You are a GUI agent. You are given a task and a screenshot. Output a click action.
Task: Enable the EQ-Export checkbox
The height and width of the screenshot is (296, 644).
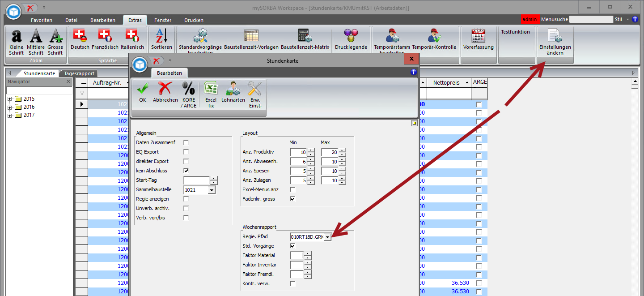186,152
